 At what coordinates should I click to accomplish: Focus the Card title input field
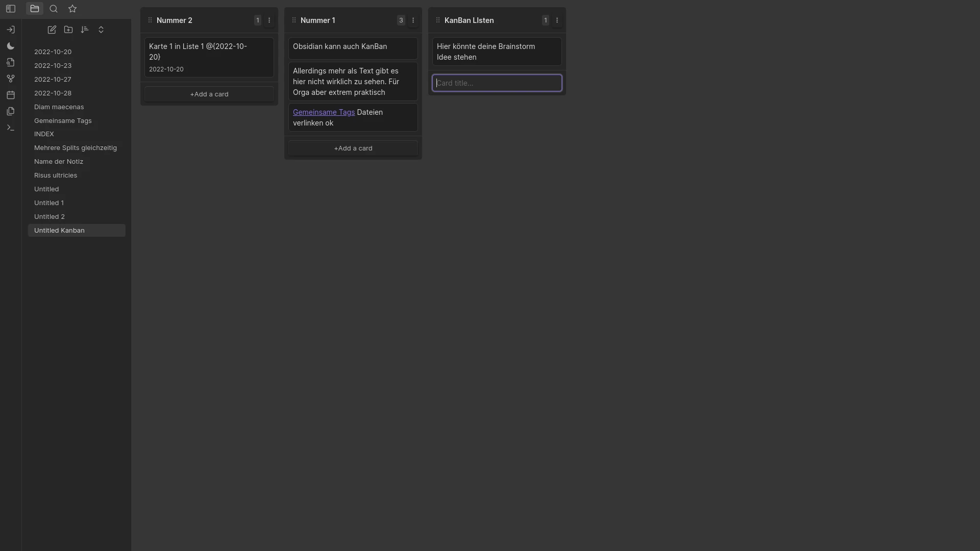497,83
